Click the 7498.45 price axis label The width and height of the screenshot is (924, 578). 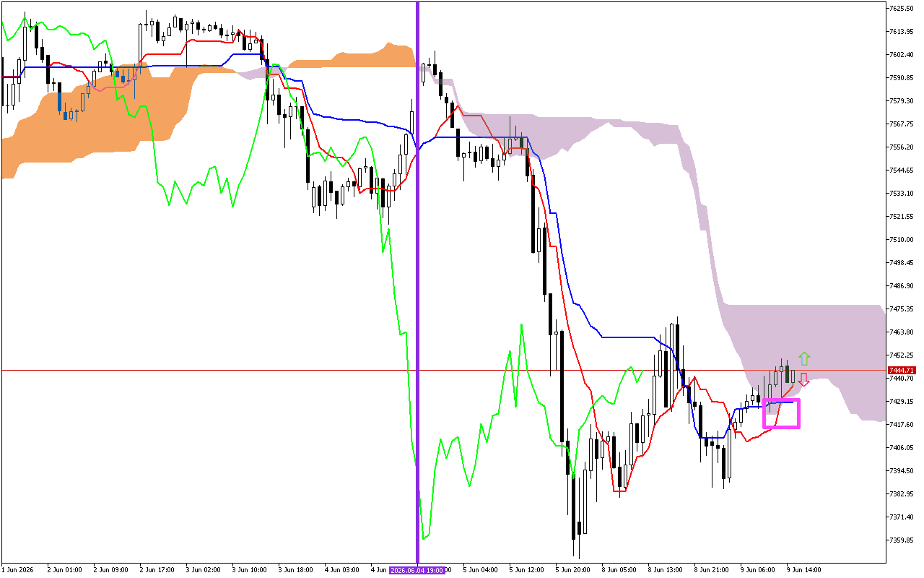902,262
